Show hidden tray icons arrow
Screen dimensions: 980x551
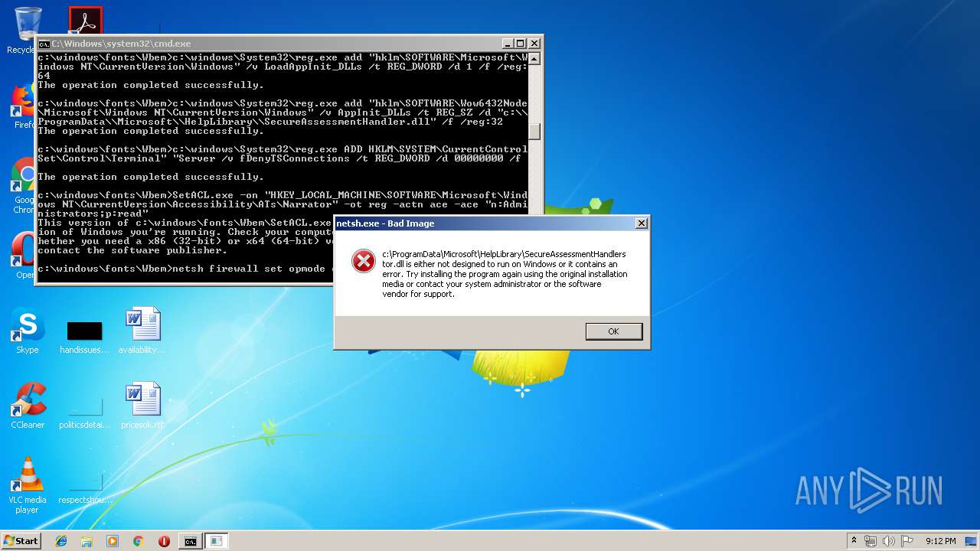tap(854, 541)
